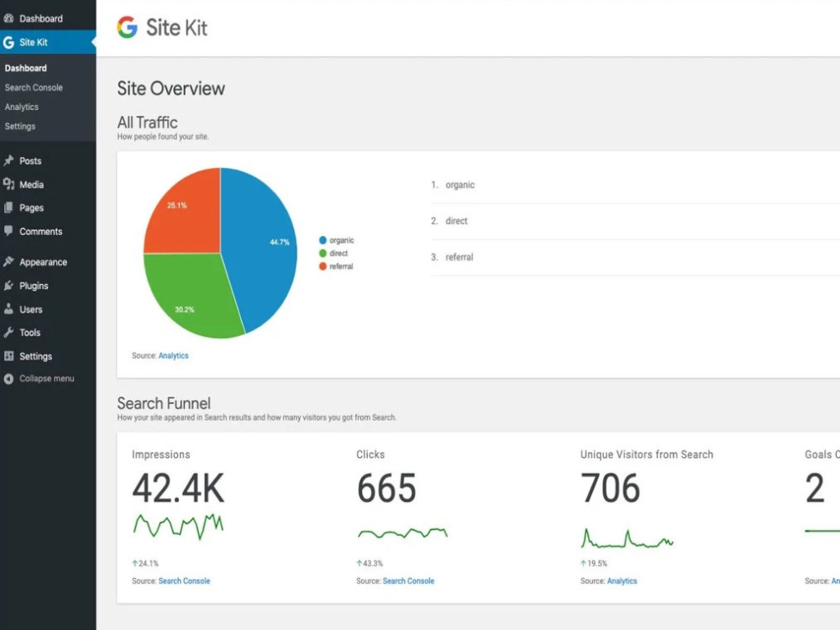The image size is (840, 630).
Task: Click the Impressions value 42.4K
Action: point(178,488)
